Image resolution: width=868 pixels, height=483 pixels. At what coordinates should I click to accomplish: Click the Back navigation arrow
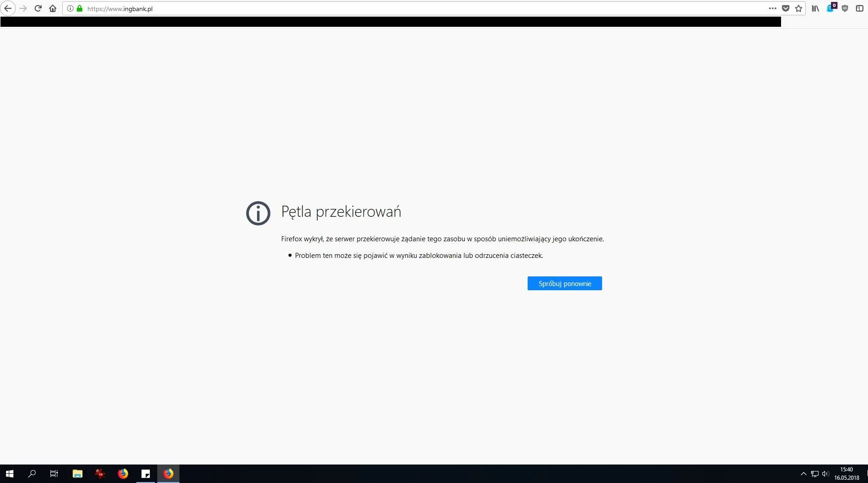click(8, 8)
